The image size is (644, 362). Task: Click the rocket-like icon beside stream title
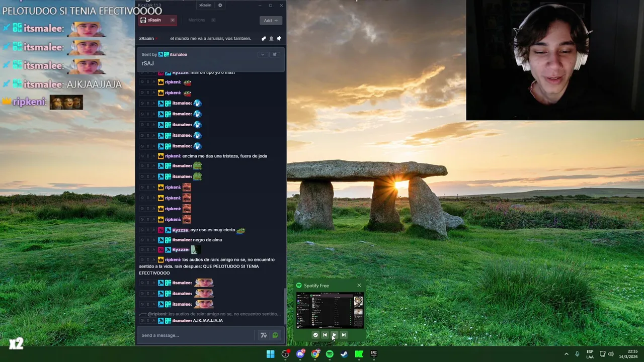pos(264,39)
